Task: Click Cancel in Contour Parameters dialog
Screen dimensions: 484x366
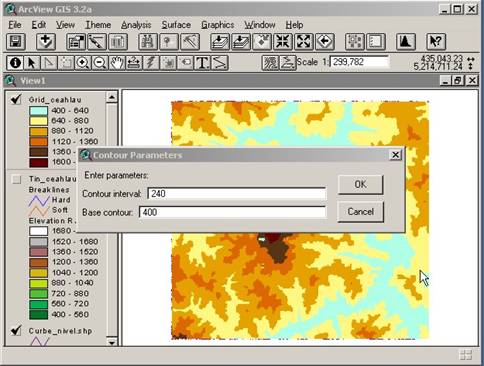Action: point(360,212)
